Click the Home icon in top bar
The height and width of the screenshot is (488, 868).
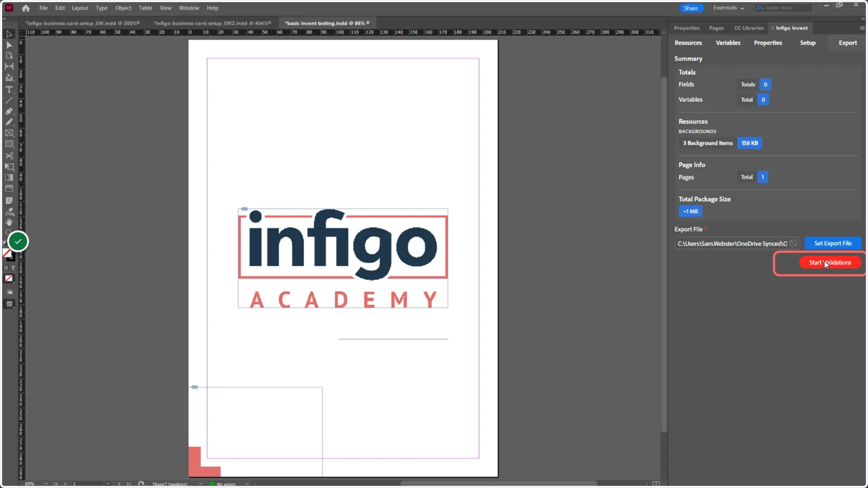26,8
